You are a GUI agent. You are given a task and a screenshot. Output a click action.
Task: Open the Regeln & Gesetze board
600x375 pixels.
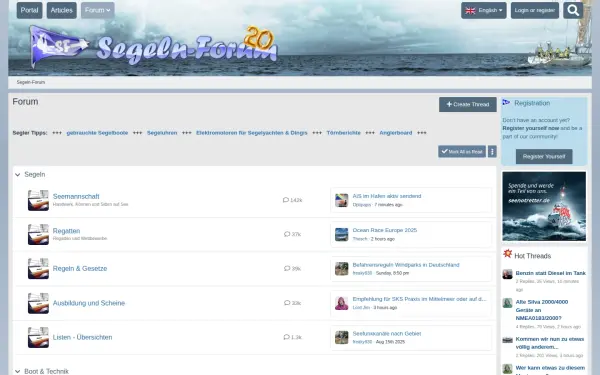pos(80,269)
